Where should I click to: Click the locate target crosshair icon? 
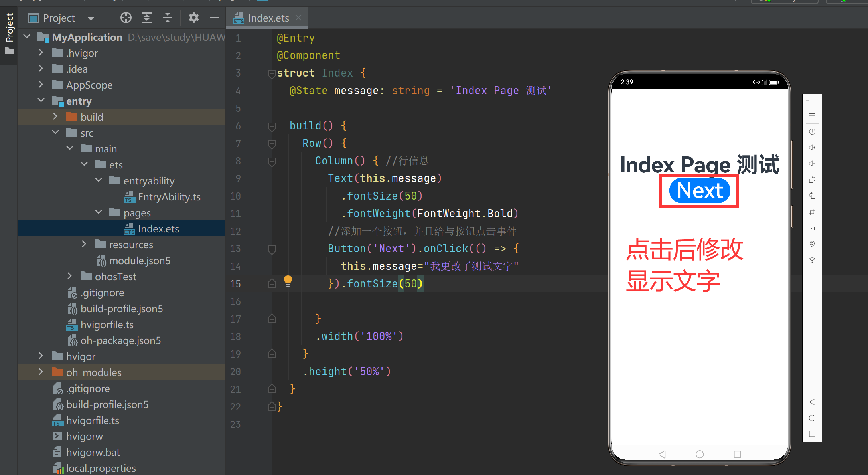tap(126, 18)
